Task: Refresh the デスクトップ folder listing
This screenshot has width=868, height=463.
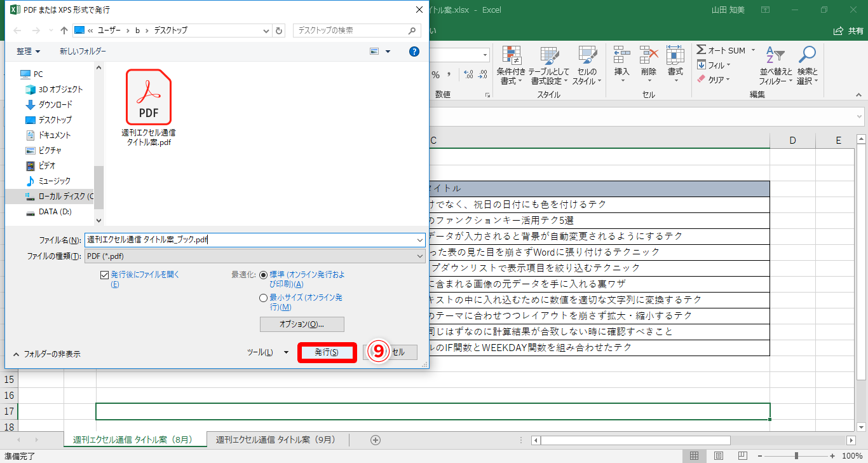Action: click(280, 31)
